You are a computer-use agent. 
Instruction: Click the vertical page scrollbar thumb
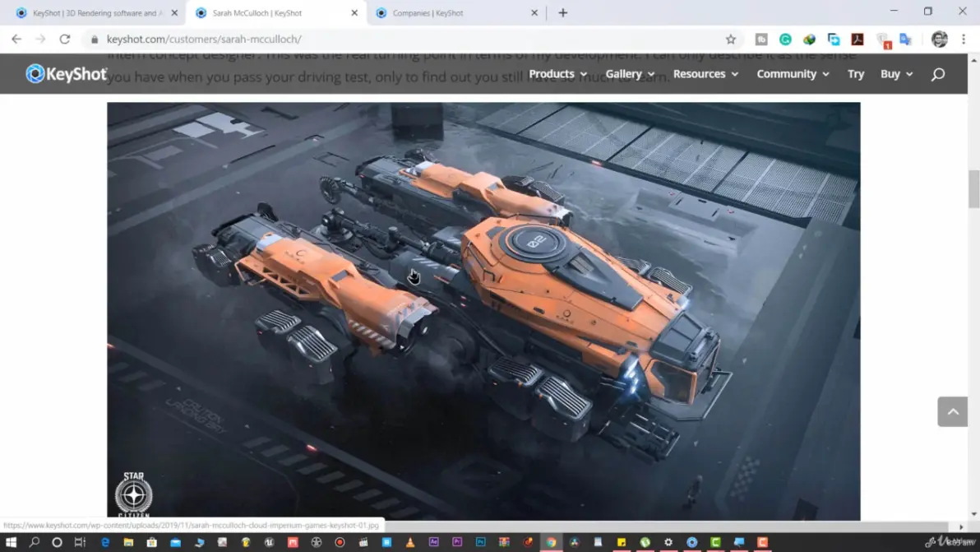[x=973, y=188]
